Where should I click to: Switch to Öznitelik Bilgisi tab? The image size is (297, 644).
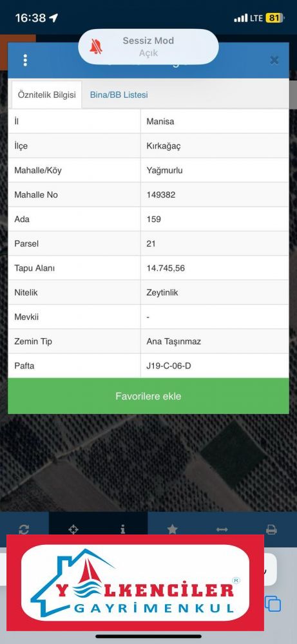pos(46,95)
